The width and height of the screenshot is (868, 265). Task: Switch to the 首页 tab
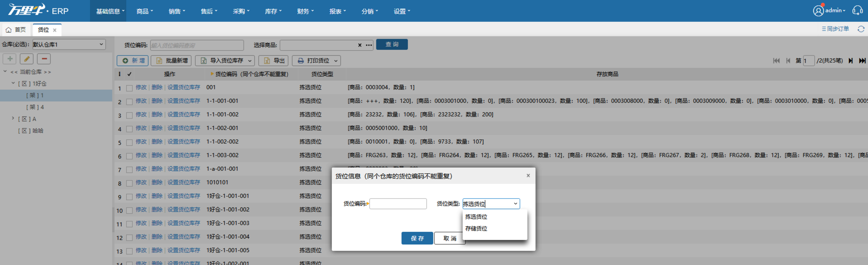[x=16, y=30]
